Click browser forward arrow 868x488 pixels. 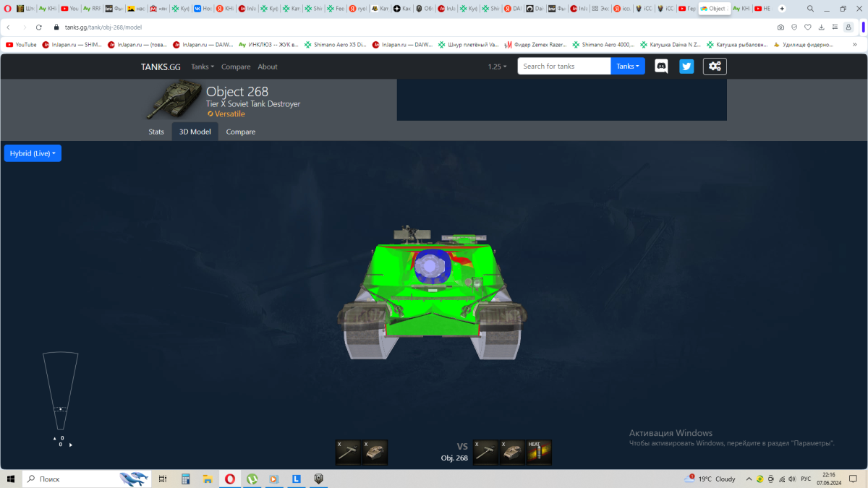23,27
